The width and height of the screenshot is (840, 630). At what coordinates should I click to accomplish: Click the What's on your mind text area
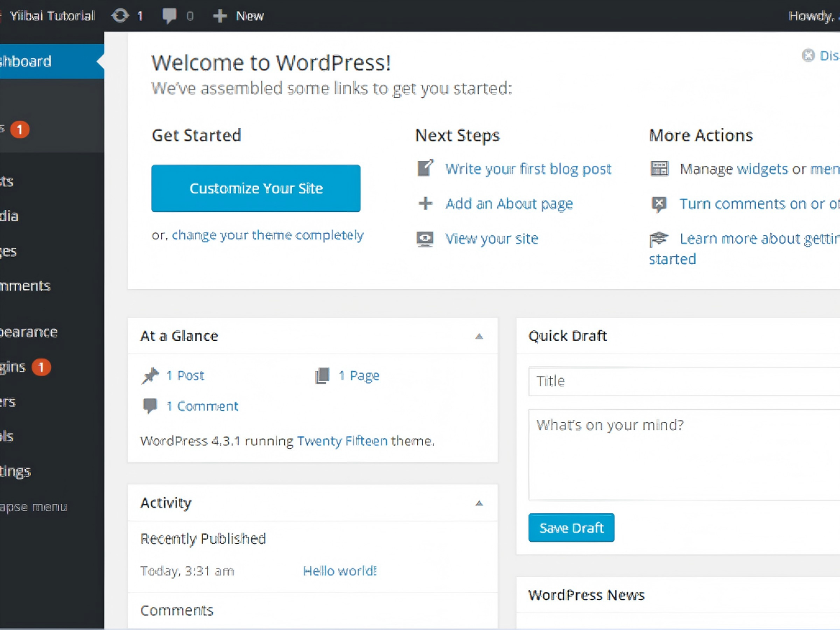pyautogui.click(x=684, y=455)
